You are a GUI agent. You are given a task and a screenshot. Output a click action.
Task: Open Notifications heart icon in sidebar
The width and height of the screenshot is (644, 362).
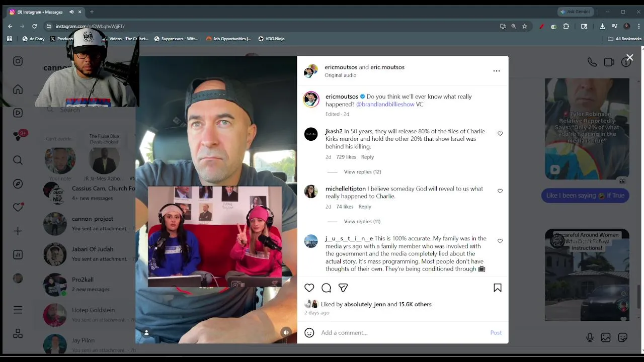click(x=18, y=207)
